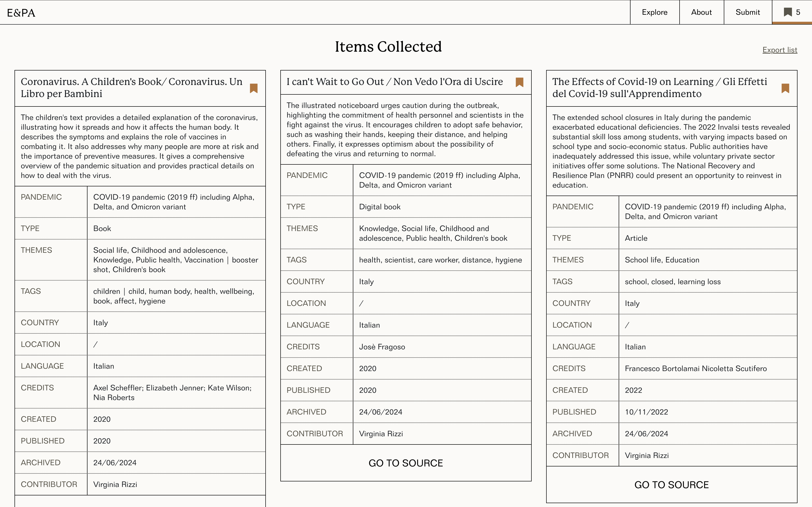Toggle bookmark on Effects of Covid-19 on Learning card
The height and width of the screenshot is (507, 812).
click(x=785, y=89)
